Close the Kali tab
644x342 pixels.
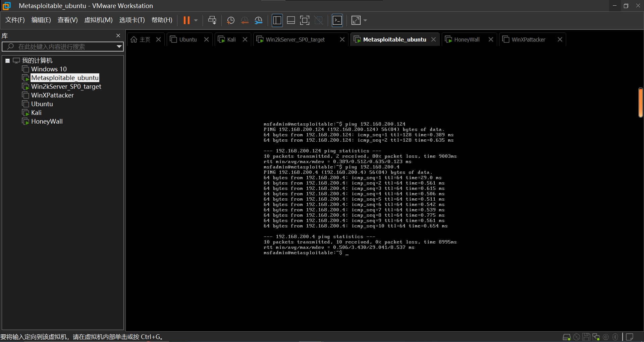pyautogui.click(x=245, y=40)
